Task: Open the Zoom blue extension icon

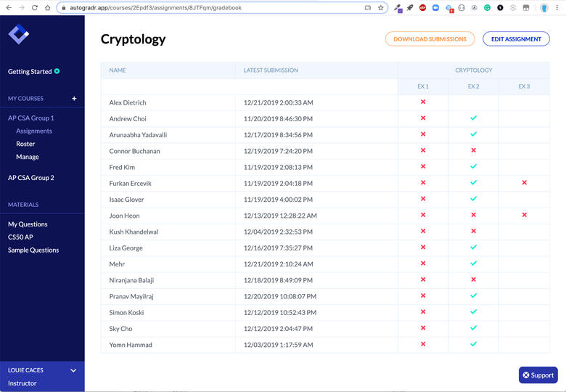Action: pyautogui.click(x=435, y=7)
